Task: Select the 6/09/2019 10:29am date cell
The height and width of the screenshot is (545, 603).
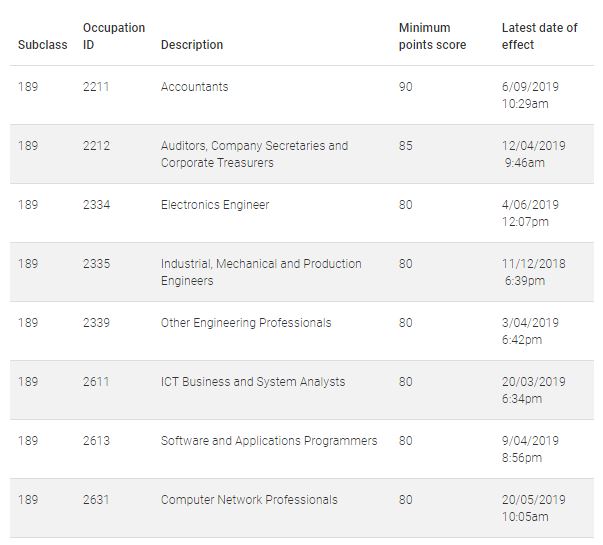Action: coord(530,95)
